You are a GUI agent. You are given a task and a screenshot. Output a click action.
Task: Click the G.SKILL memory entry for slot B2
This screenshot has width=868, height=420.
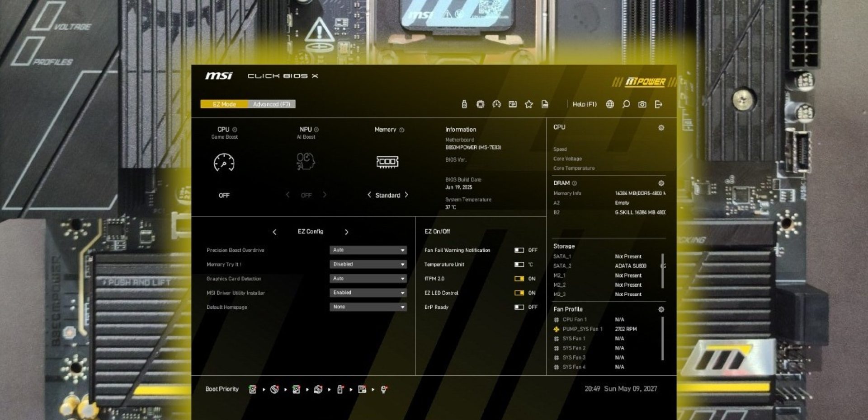pos(640,212)
